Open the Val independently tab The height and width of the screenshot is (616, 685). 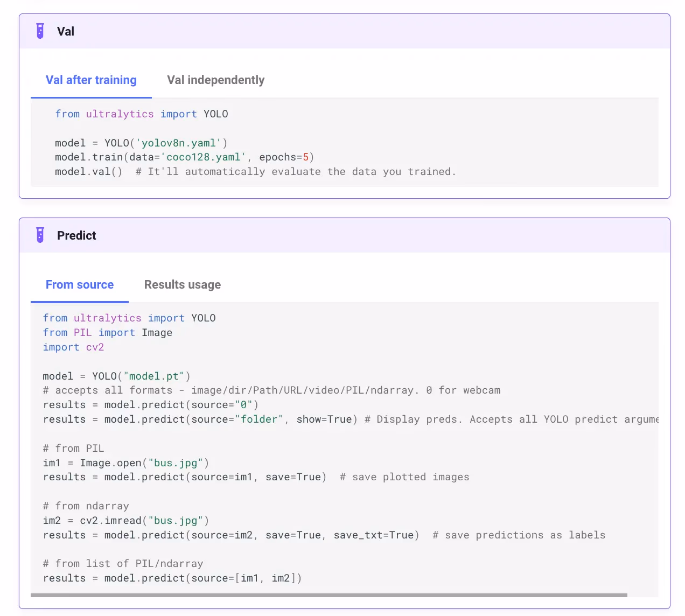click(x=215, y=80)
